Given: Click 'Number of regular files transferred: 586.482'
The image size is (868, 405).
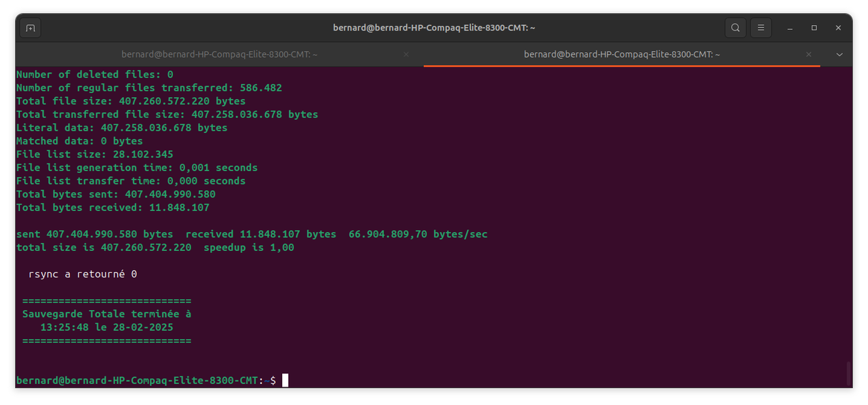Looking at the screenshot, I should click(x=149, y=88).
